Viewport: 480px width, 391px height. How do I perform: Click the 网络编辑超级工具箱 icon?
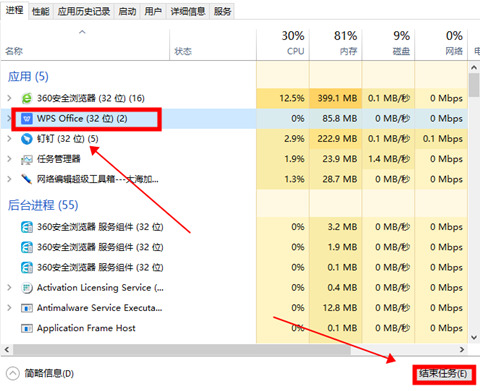[26, 179]
